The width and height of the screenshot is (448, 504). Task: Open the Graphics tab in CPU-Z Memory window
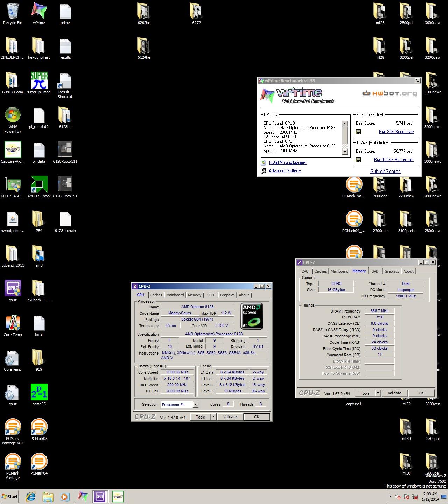pyautogui.click(x=392, y=271)
